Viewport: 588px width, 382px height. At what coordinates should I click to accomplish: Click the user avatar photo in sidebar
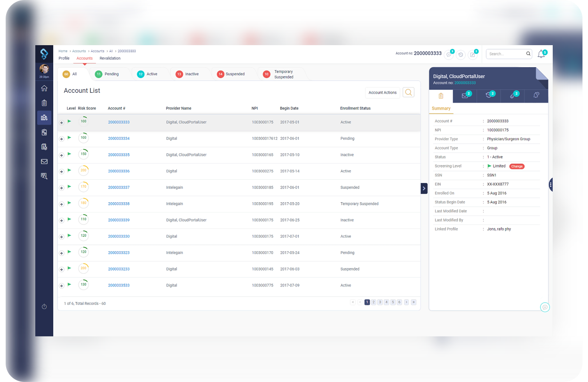pos(44,69)
